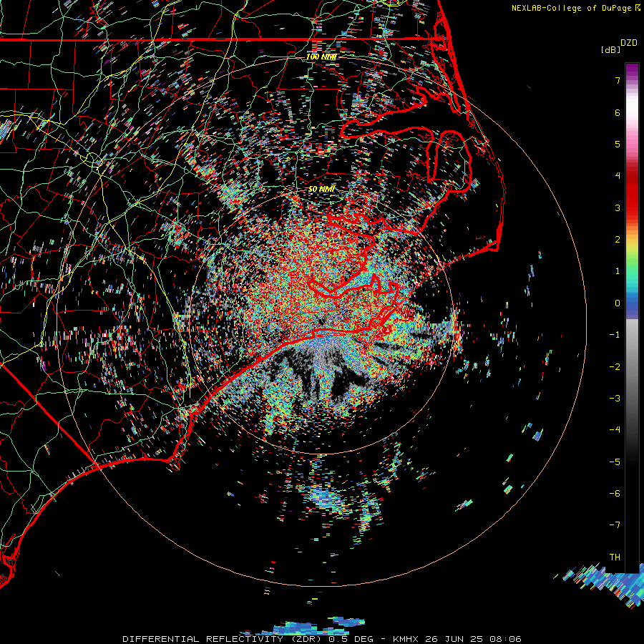Click the -2 dB tick on color scale
The height and width of the screenshot is (644, 644).
click(615, 366)
